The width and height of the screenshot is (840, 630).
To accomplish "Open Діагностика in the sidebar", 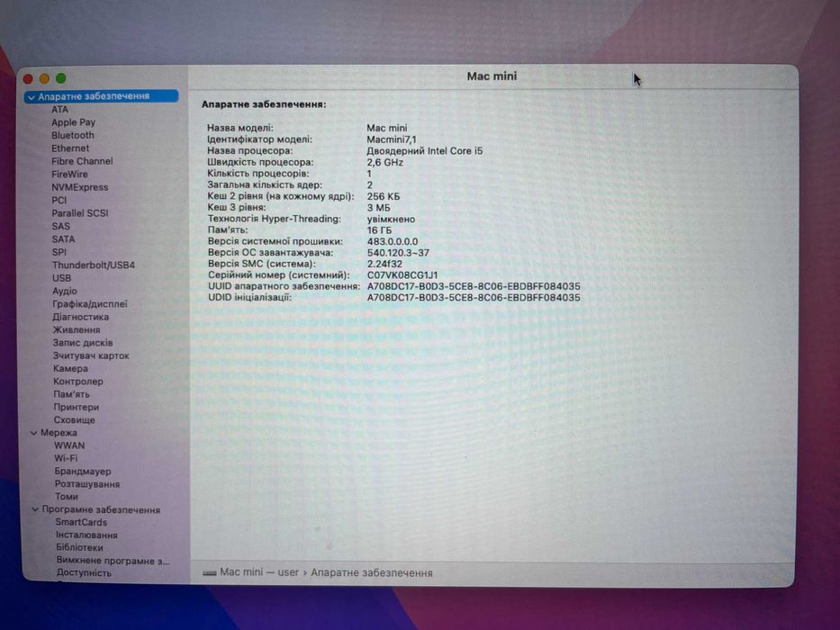I will tap(80, 317).
